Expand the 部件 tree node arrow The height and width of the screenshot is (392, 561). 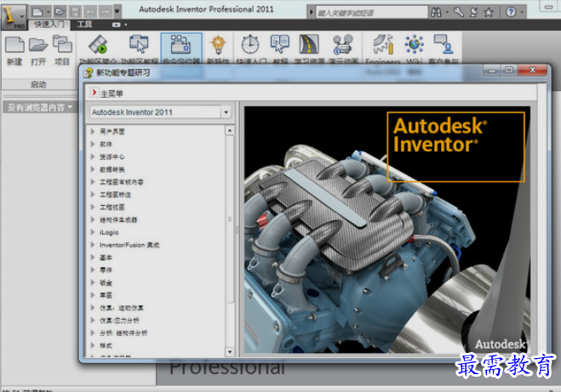coord(93,144)
